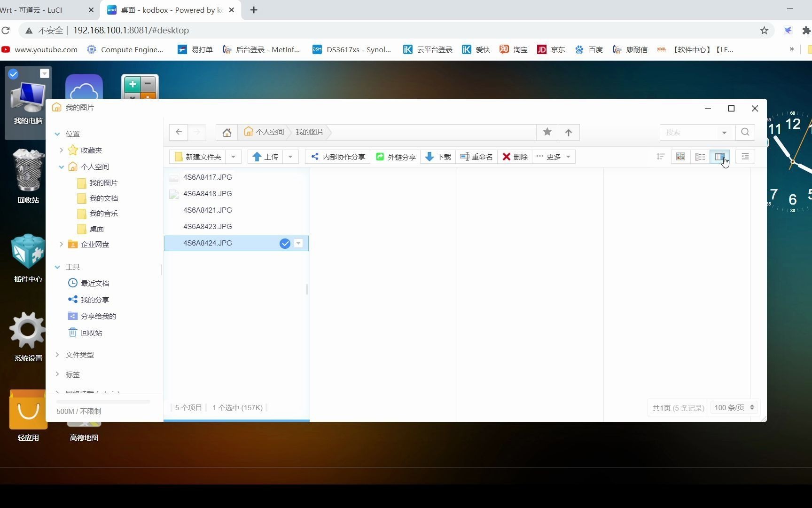Open 我的电脑 desktop icon
Screen dimensions: 812x508
click(x=28, y=103)
